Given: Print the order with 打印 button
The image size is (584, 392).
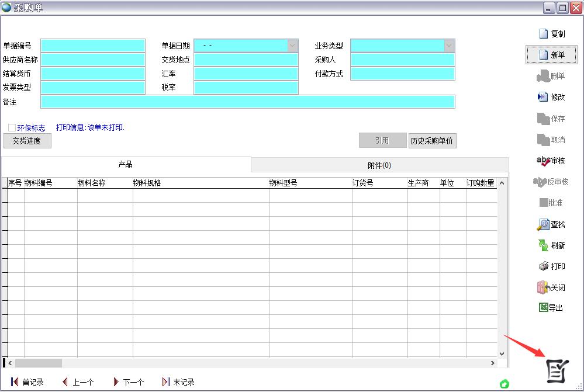Looking at the screenshot, I should [x=551, y=266].
